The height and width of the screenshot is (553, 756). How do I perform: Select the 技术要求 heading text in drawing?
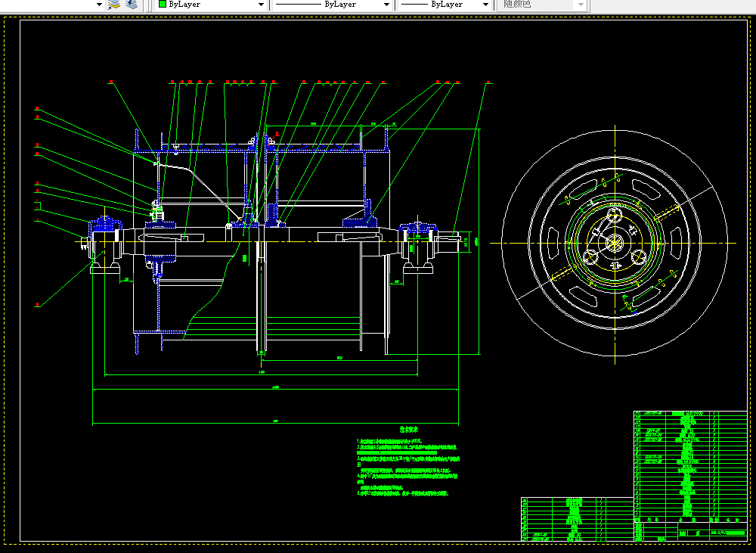[409, 430]
